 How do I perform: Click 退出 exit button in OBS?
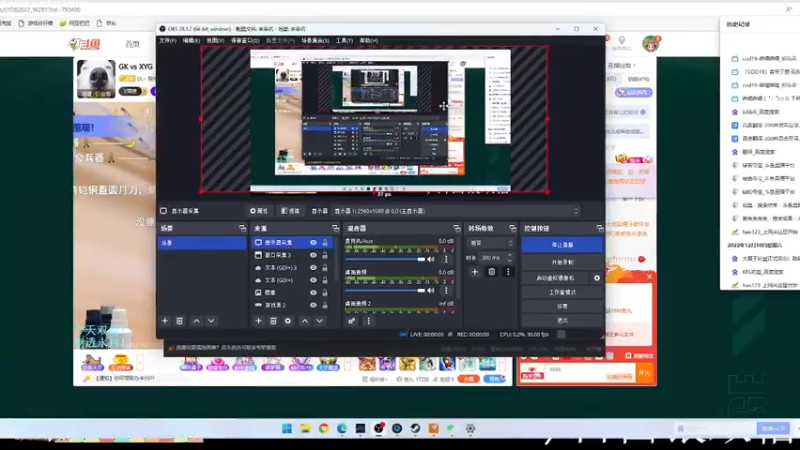562,320
